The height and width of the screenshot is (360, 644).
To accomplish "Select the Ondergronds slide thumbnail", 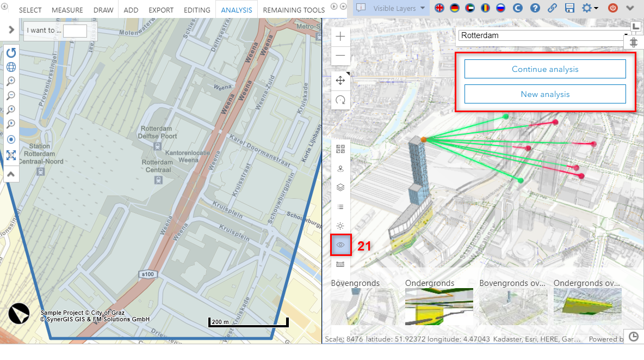I will tap(439, 306).
